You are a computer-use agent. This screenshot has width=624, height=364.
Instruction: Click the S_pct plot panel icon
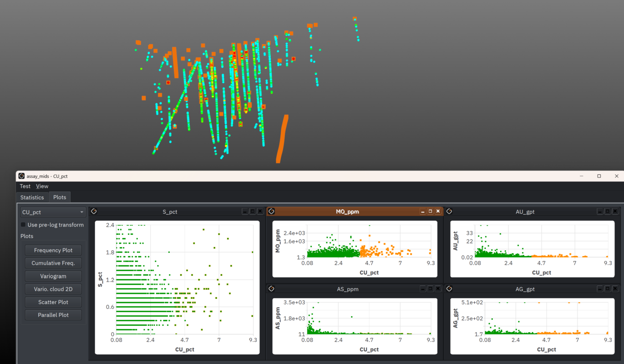coord(94,211)
